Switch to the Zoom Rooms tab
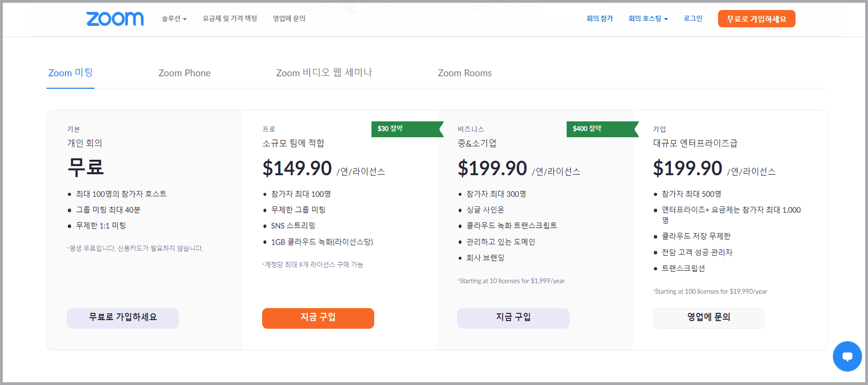 click(465, 73)
